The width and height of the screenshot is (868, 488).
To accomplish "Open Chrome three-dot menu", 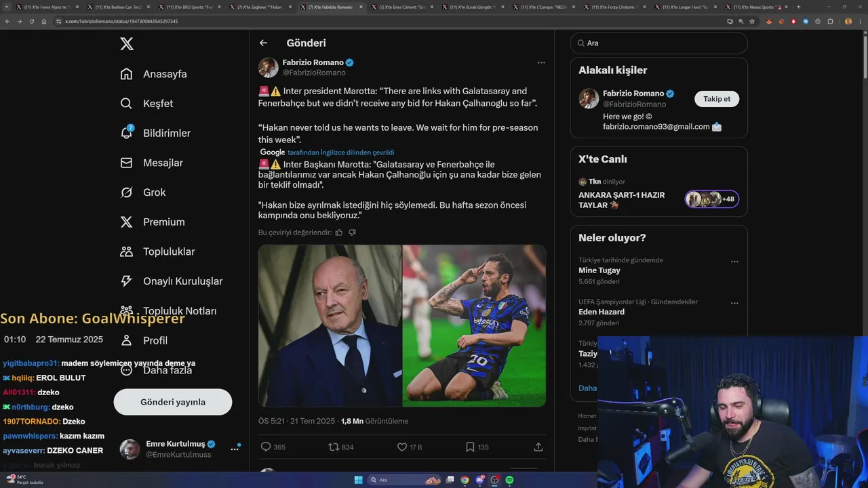I will click(859, 21).
